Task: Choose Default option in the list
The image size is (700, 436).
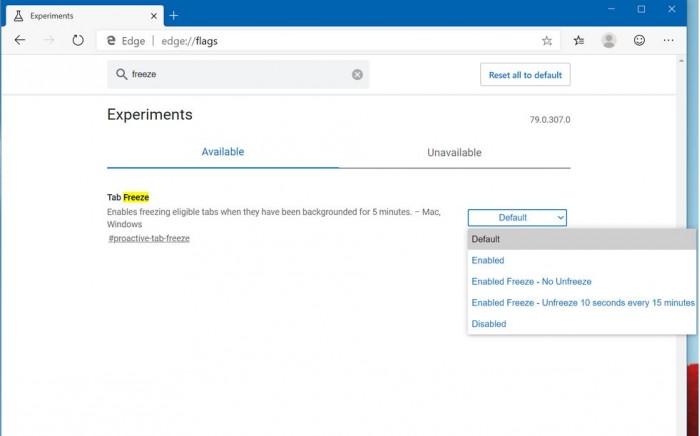Action: 581,239
